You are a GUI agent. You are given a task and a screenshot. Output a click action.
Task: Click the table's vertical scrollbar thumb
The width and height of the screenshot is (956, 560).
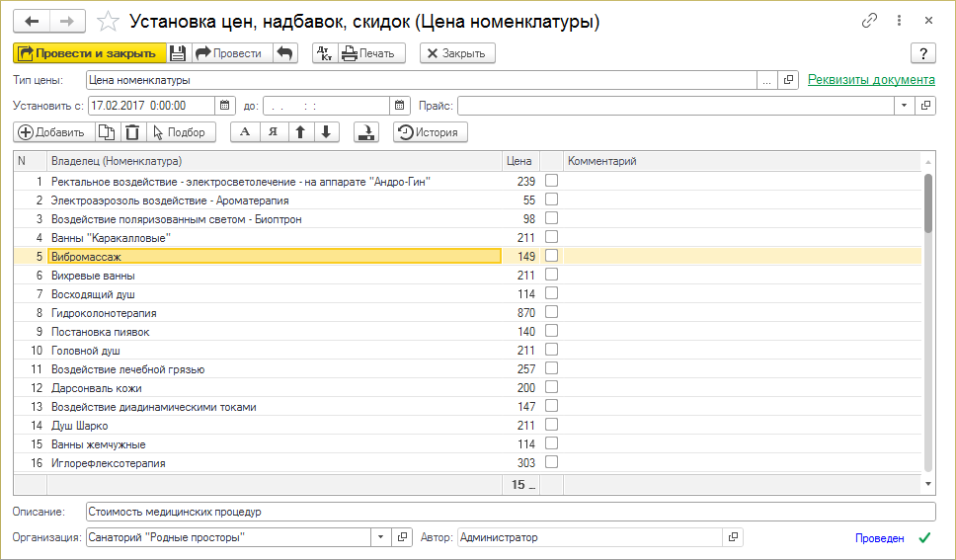(927, 202)
